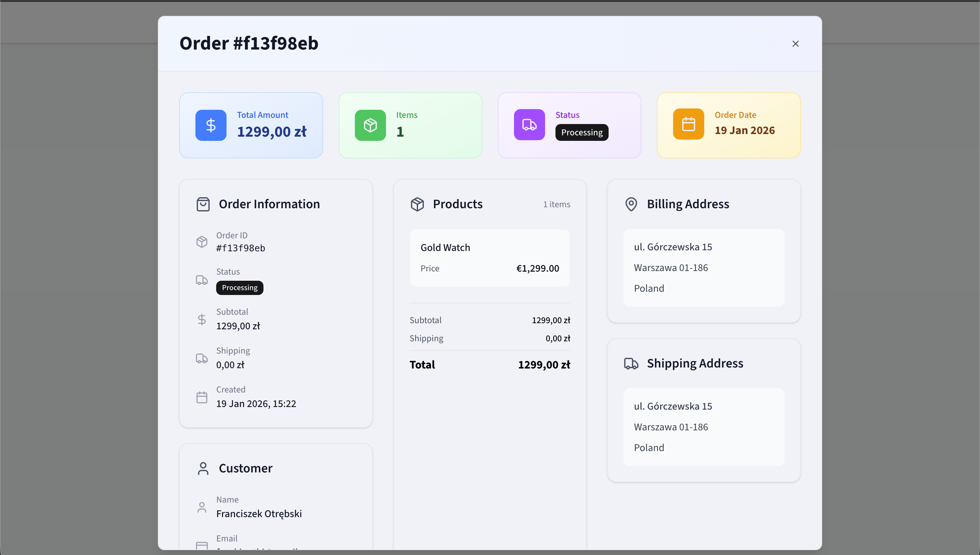Click the Processing badge in Status card
Viewport: 980px width, 555px height.
[x=581, y=133]
